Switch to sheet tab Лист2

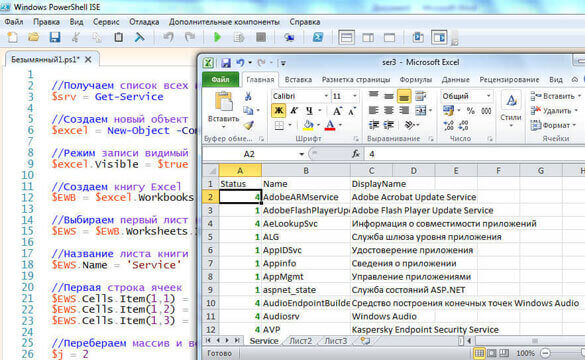point(300,341)
